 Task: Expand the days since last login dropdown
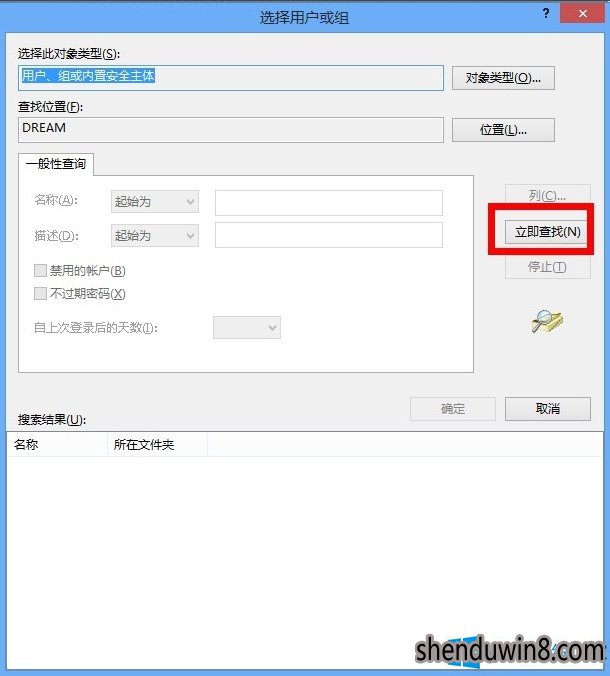click(247, 328)
